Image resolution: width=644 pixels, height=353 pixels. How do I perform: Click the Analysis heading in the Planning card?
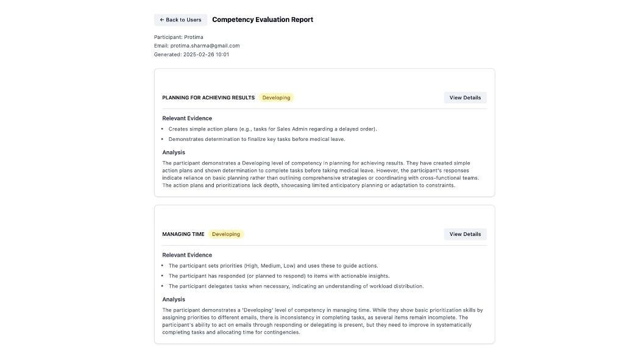click(174, 152)
